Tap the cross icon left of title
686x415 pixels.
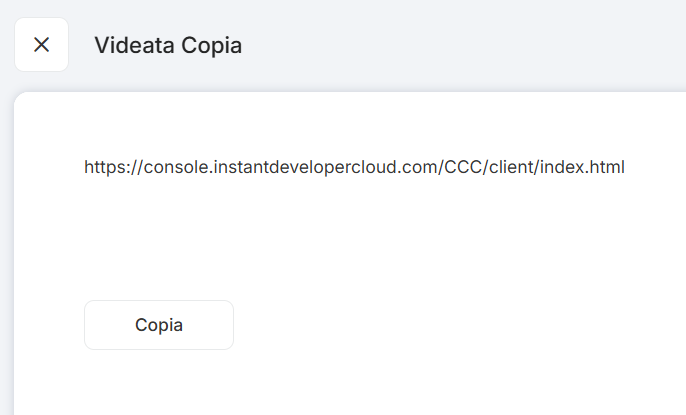click(x=41, y=45)
